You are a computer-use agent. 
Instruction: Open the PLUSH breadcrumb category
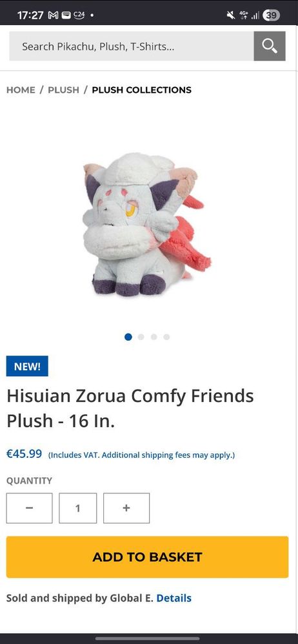pos(63,90)
